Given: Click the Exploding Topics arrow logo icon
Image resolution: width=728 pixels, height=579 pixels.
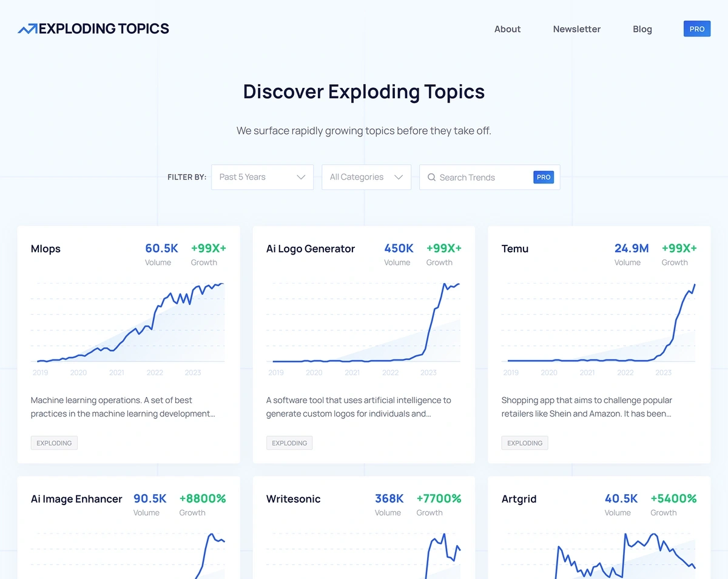Looking at the screenshot, I should [27, 28].
